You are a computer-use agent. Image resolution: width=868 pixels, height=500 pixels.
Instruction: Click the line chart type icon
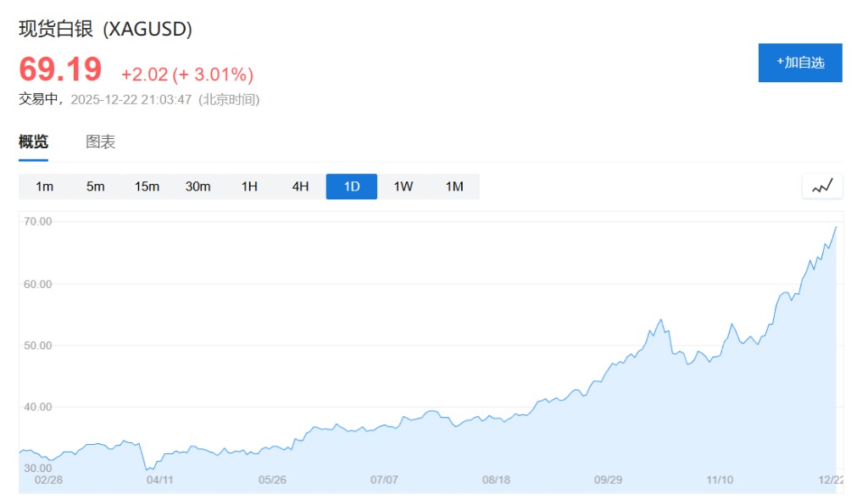pyautogui.click(x=822, y=186)
